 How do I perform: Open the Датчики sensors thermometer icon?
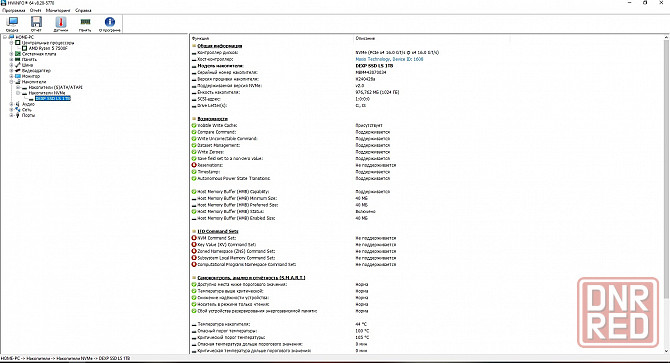pyautogui.click(x=61, y=22)
